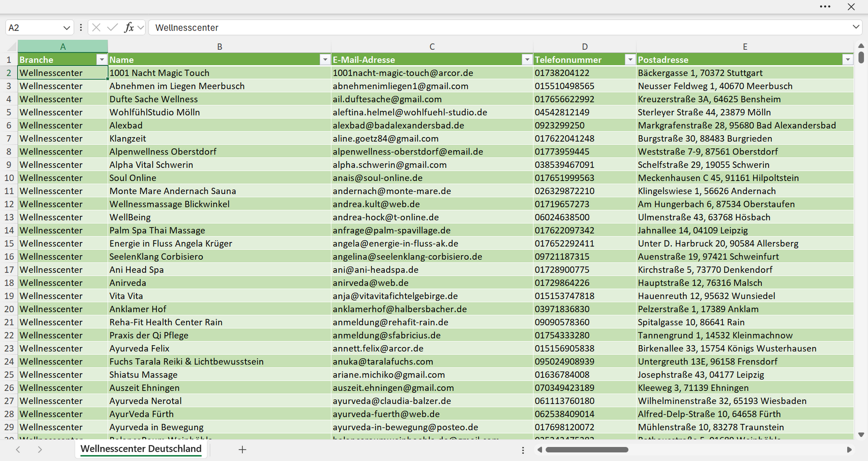Click address Auenstraße 19, 97421 Schweinfurt
Viewport: 868px width, 461px height.
745,256
